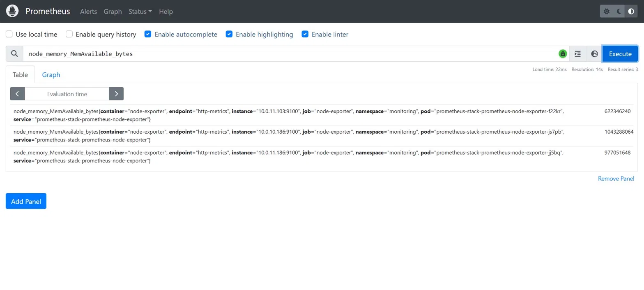Click the Resolution: 14s text
Screen dimensions: 644x290
587,70
